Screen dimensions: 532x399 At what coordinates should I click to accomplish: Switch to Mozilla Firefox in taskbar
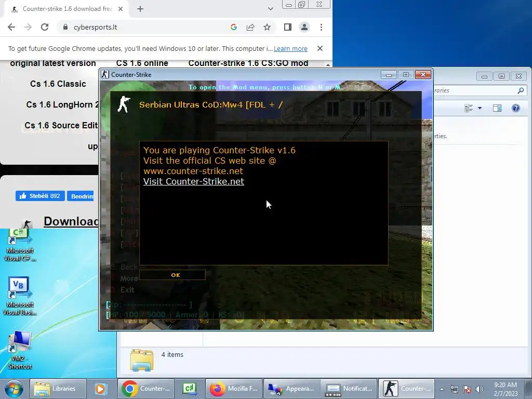tap(234, 389)
